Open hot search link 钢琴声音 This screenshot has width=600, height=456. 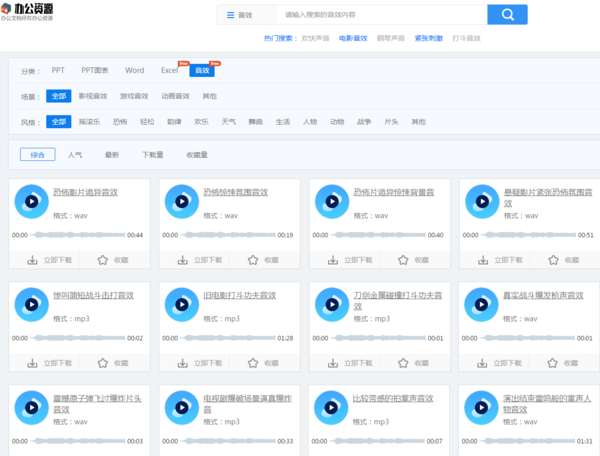(x=391, y=38)
